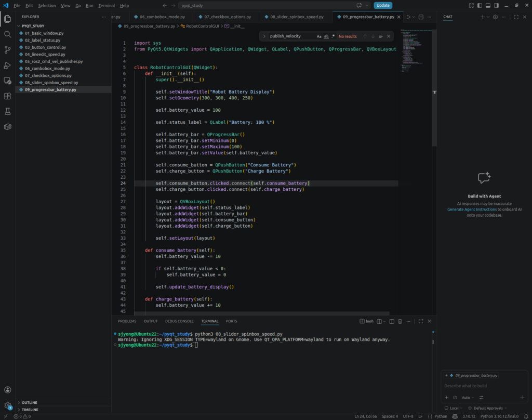The image size is (532, 420).
Task: Go to next match arrow in find widget
Action: pyautogui.click(x=373, y=36)
